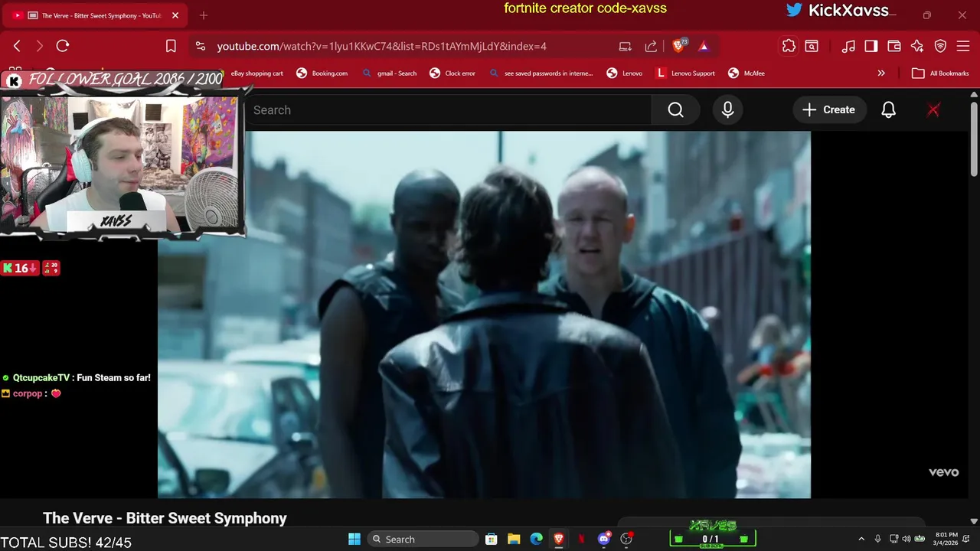Screen dimensions: 980x551
Task: Switch to Brave in the taskbar
Action: (559, 539)
